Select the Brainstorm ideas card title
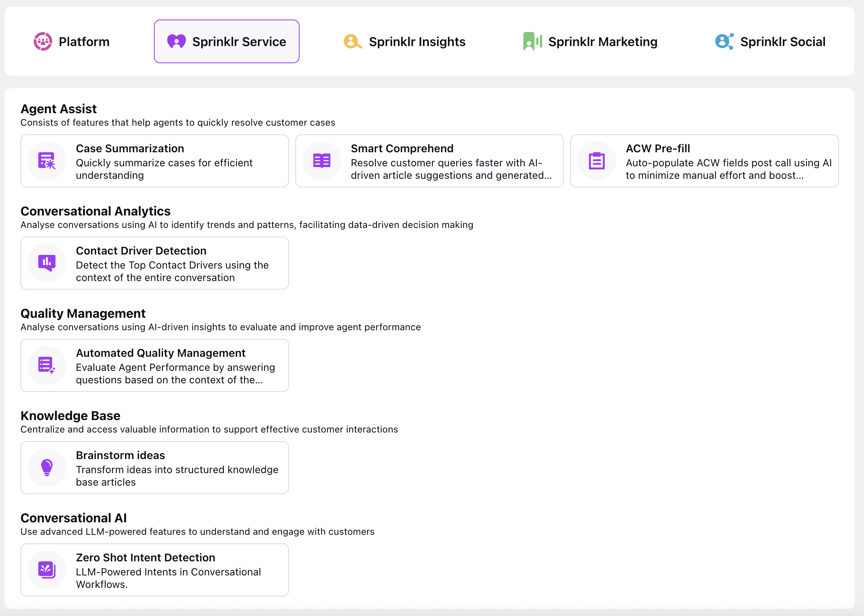 click(120, 455)
